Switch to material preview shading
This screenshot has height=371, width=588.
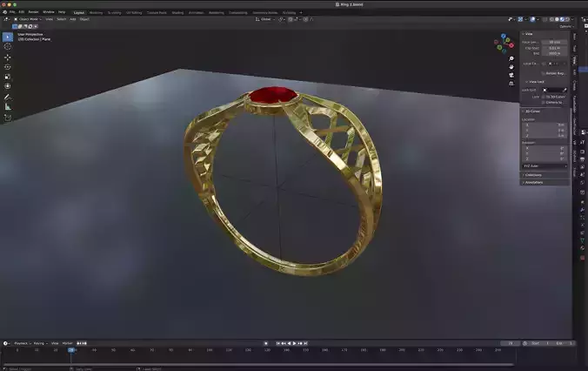coord(562,19)
